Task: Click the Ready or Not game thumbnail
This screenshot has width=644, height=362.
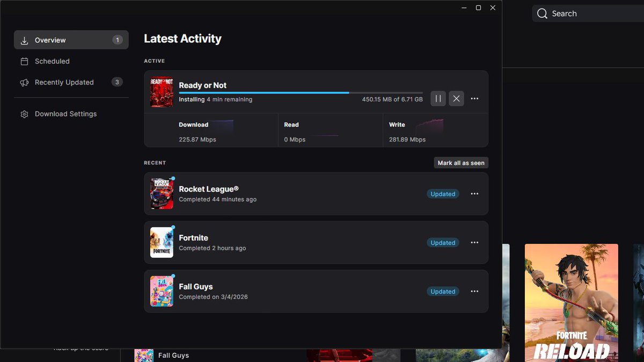Action: click(x=162, y=92)
